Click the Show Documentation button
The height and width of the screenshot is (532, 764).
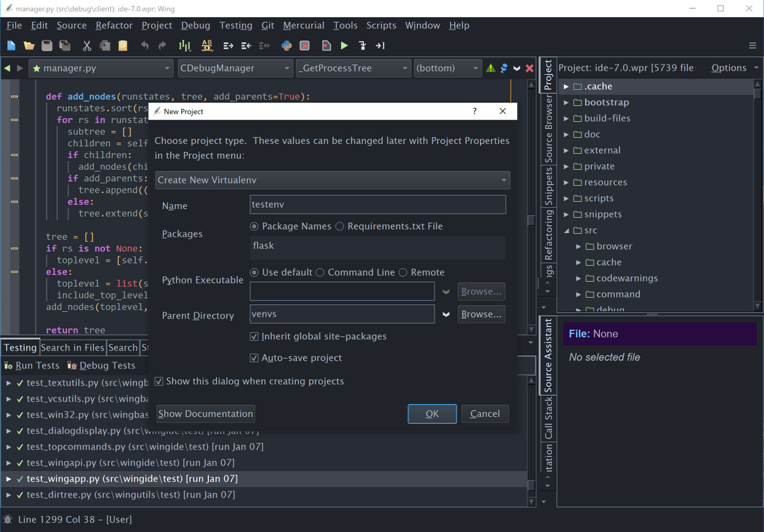[206, 414]
